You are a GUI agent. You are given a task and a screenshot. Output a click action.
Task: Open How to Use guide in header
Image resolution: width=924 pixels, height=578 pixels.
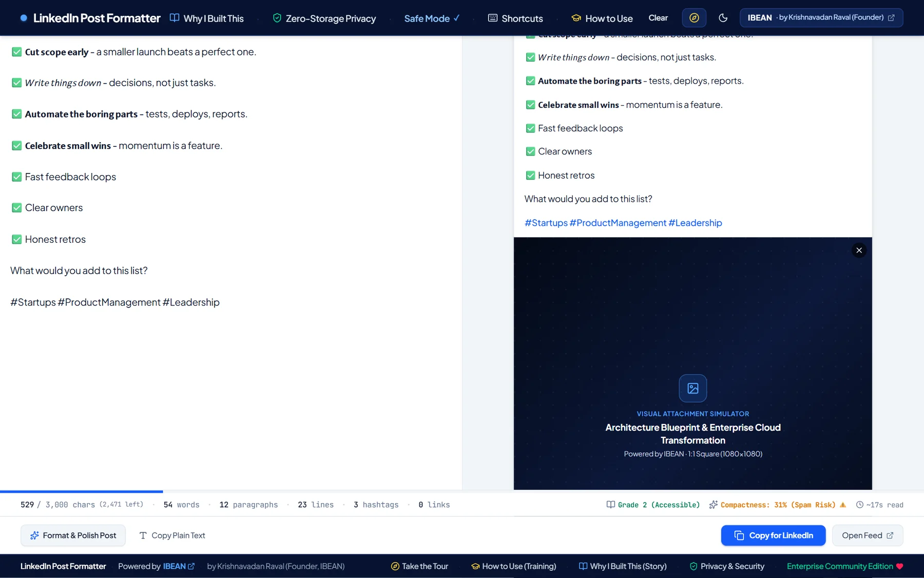(602, 18)
